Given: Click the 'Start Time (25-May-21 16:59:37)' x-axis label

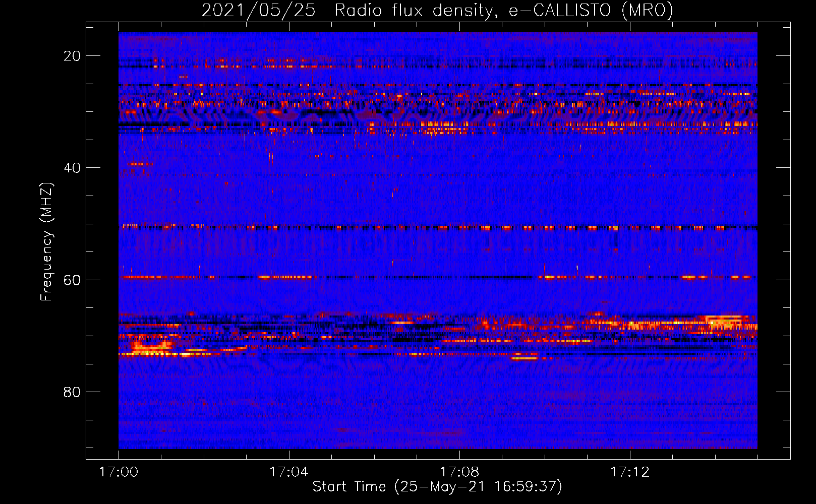Looking at the screenshot, I should coord(437,487).
